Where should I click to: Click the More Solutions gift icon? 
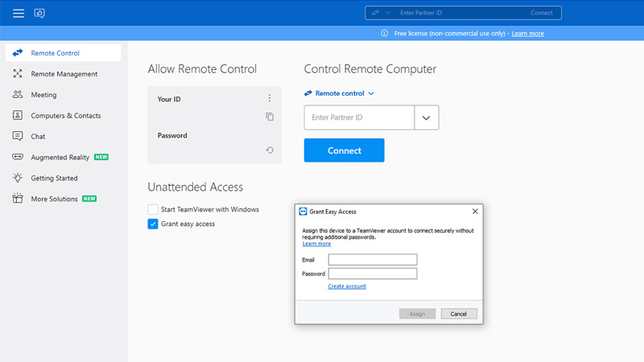pos(17,198)
